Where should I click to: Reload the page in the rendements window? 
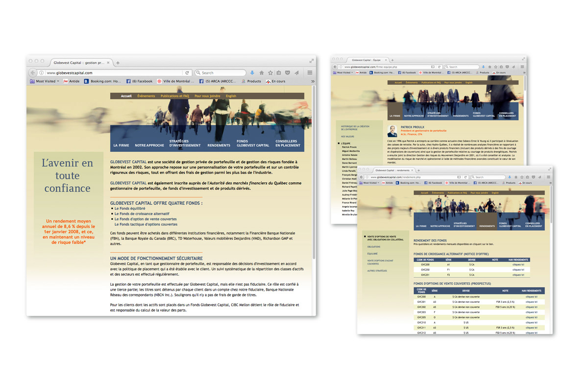pyautogui.click(x=466, y=177)
